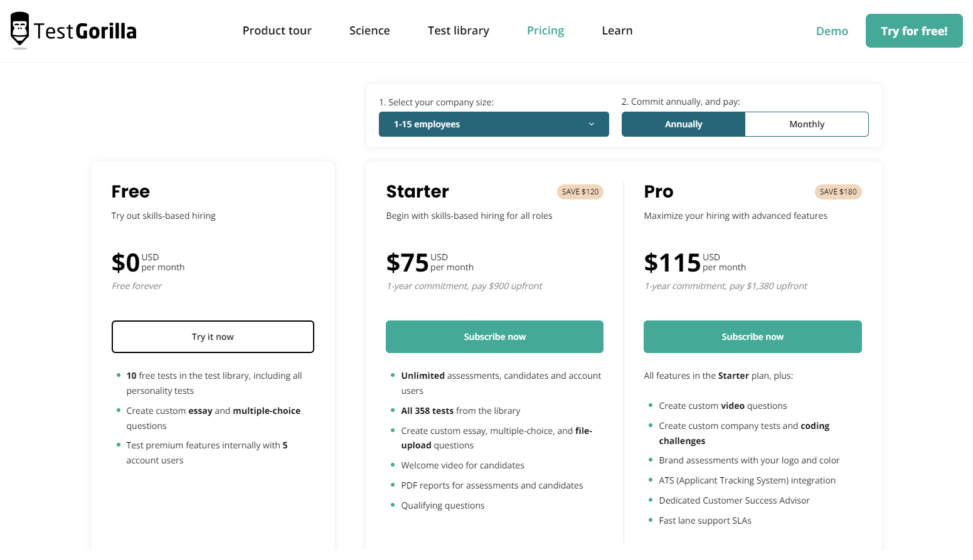Open the Pricing menu item

pyautogui.click(x=545, y=30)
